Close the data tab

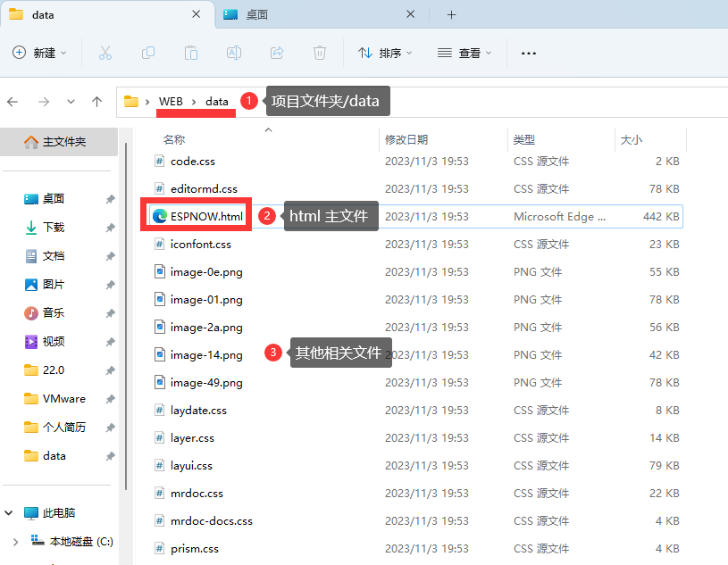point(196,14)
